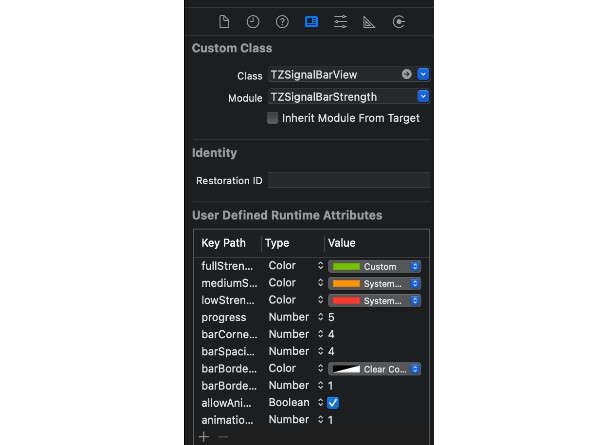Select the animatio... value 1
This screenshot has width=604, height=445.
(x=331, y=420)
